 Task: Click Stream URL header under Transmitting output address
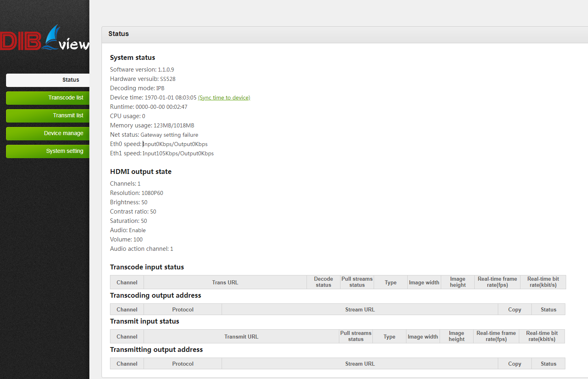click(x=360, y=364)
